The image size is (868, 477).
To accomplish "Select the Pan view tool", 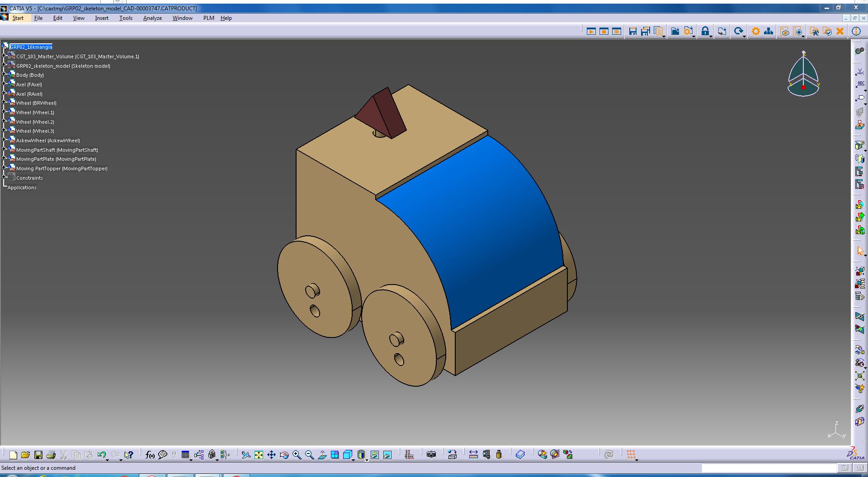I will (271, 455).
